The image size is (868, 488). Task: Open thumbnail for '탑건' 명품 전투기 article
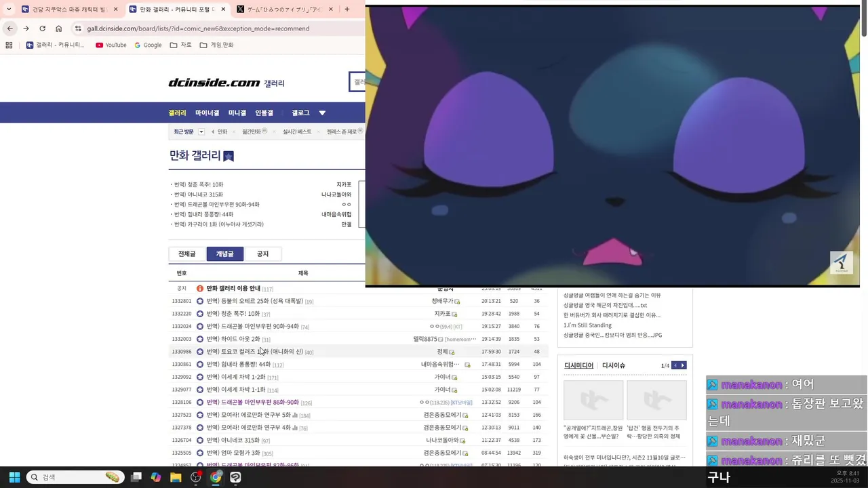tap(656, 400)
